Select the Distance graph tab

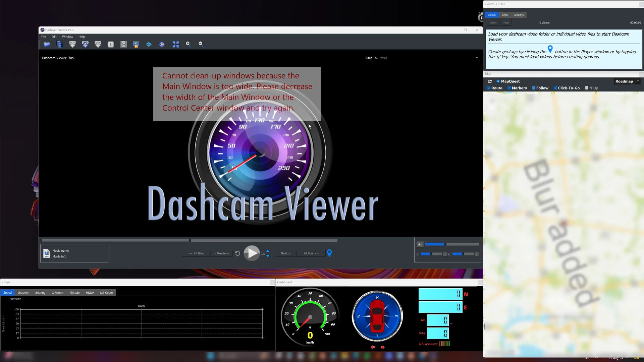tap(23, 293)
